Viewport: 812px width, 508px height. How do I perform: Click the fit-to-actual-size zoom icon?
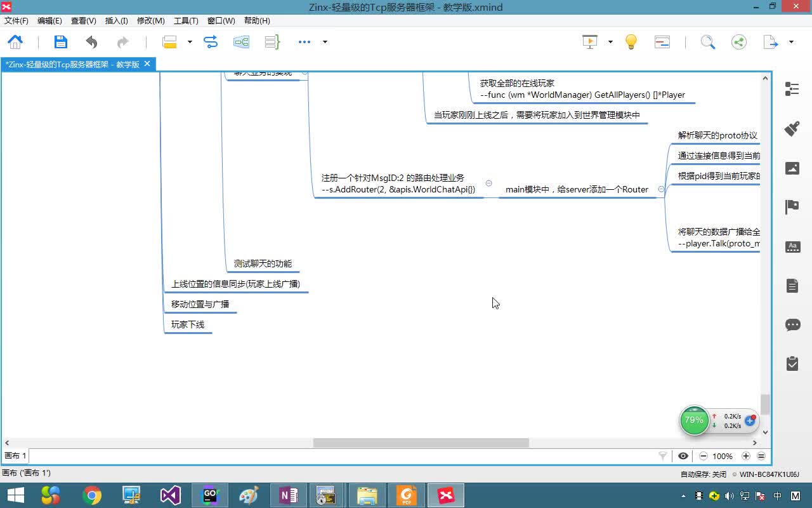[x=761, y=456]
